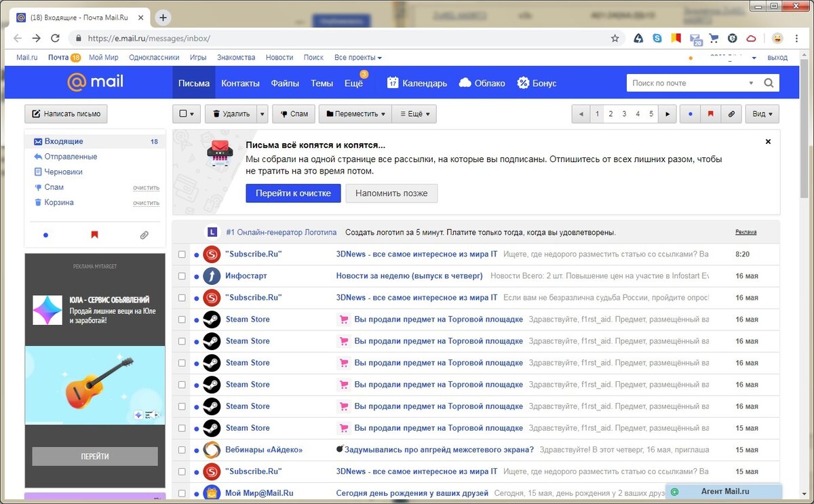The image size is (814, 504).
Task: Click browser back arrow
Action: (18, 38)
